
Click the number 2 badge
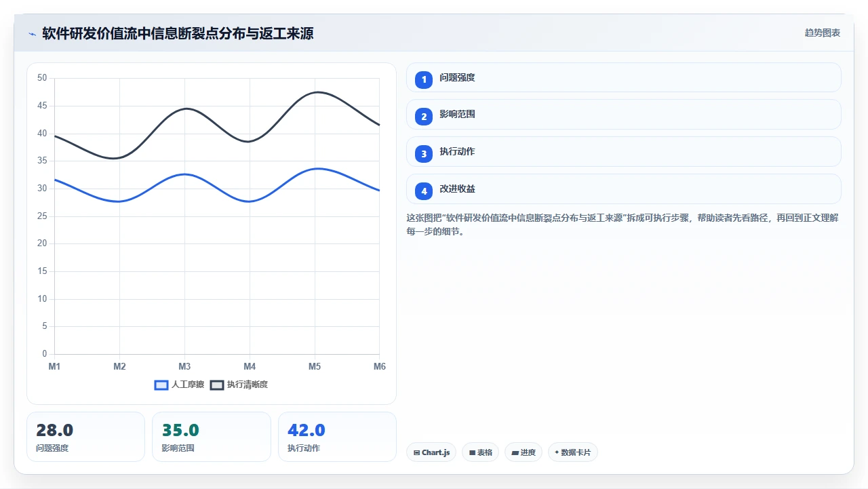coord(424,117)
